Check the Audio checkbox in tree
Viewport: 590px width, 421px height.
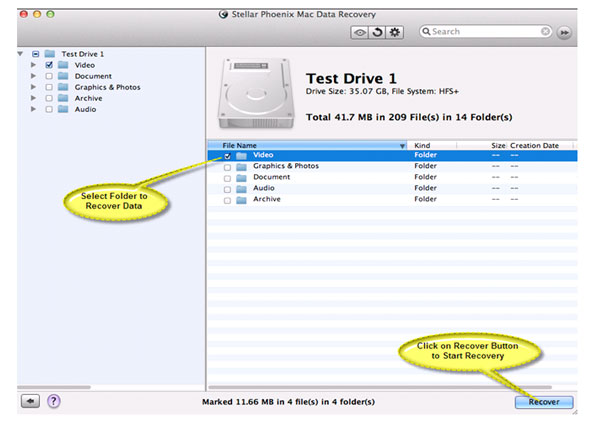pyautogui.click(x=49, y=109)
